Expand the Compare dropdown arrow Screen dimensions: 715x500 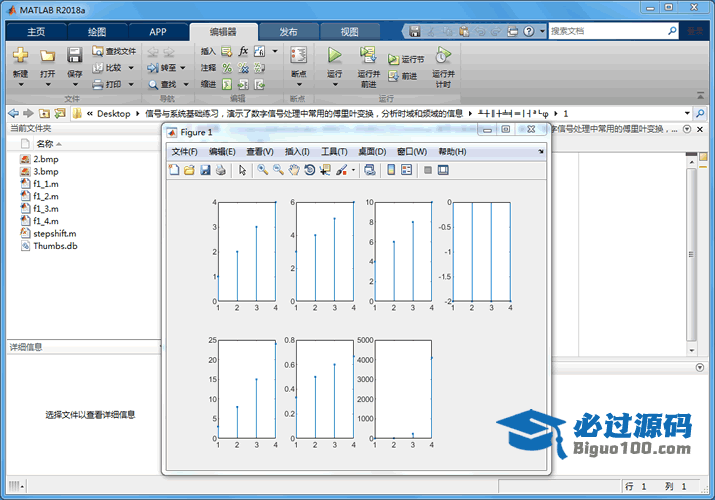point(131,68)
